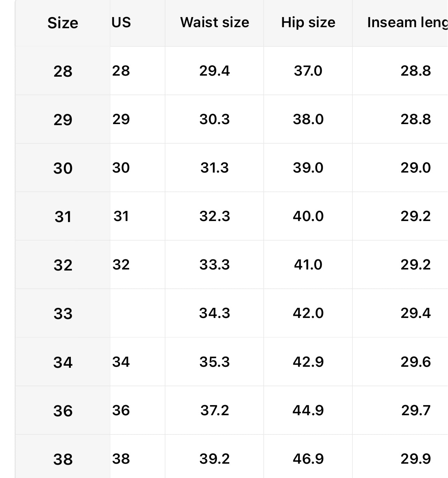This screenshot has height=478, width=448.
Task: Click hip value 46.9 cell
Action: [x=308, y=459]
